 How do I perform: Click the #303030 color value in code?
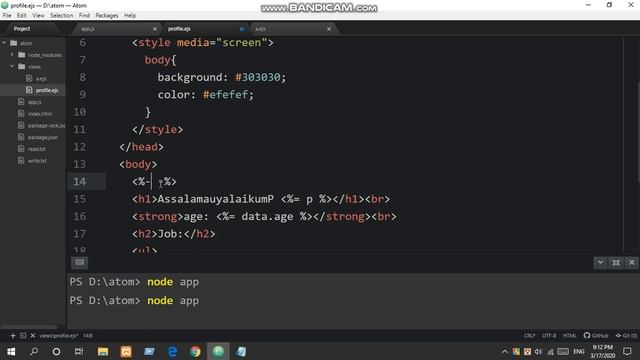click(258, 77)
